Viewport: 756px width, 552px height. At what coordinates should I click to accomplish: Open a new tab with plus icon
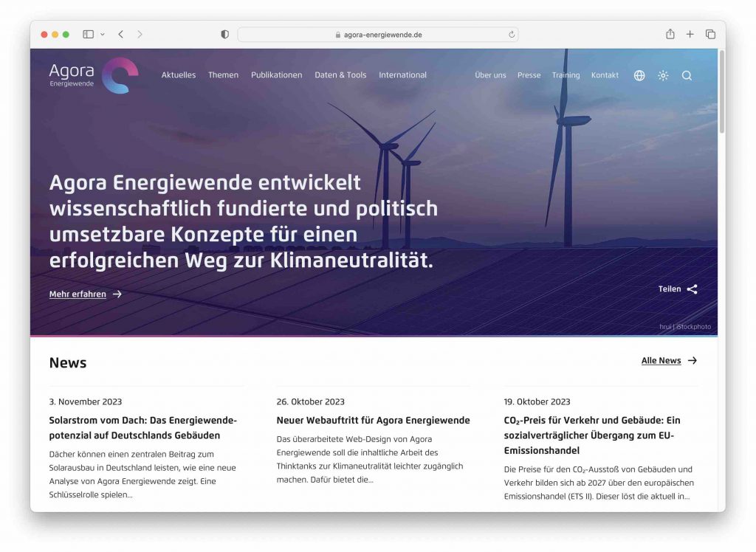tap(690, 34)
